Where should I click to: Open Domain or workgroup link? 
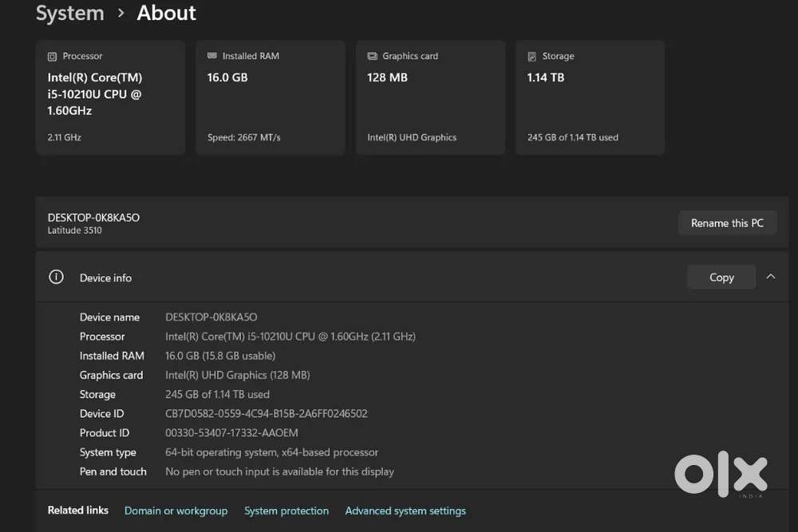coord(176,510)
